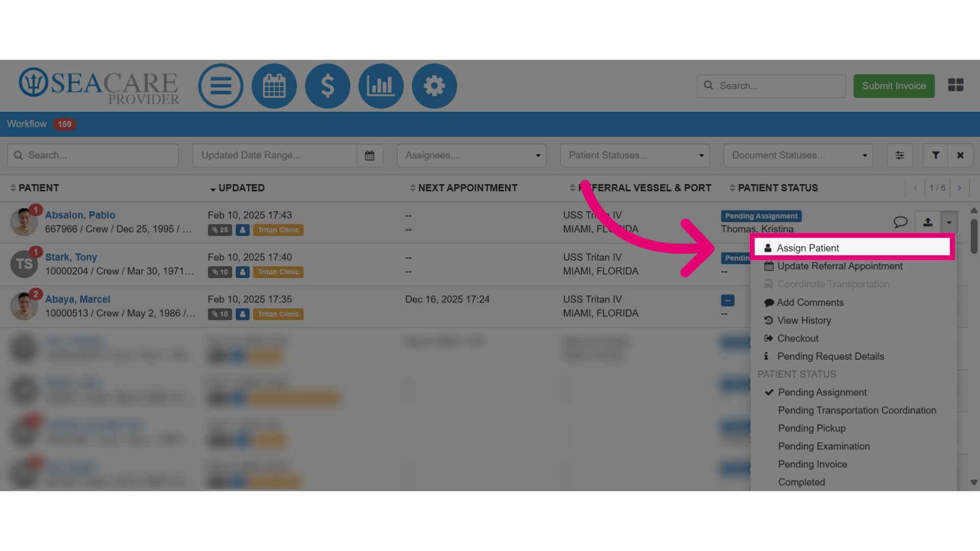The image size is (980, 551).
Task: Click the vertical scrollbar up arrow
Action: pyautogui.click(x=974, y=210)
